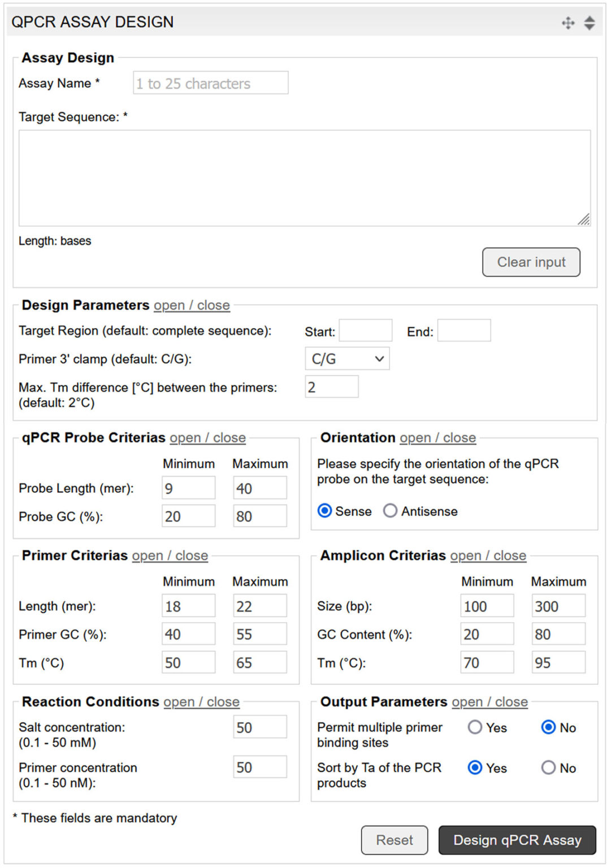607x868 pixels.
Task: Click the Start field for Target Region
Action: [x=365, y=330]
